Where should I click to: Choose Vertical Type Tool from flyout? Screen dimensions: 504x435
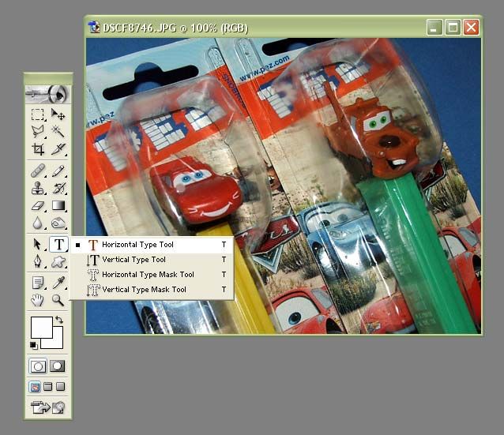(152, 260)
